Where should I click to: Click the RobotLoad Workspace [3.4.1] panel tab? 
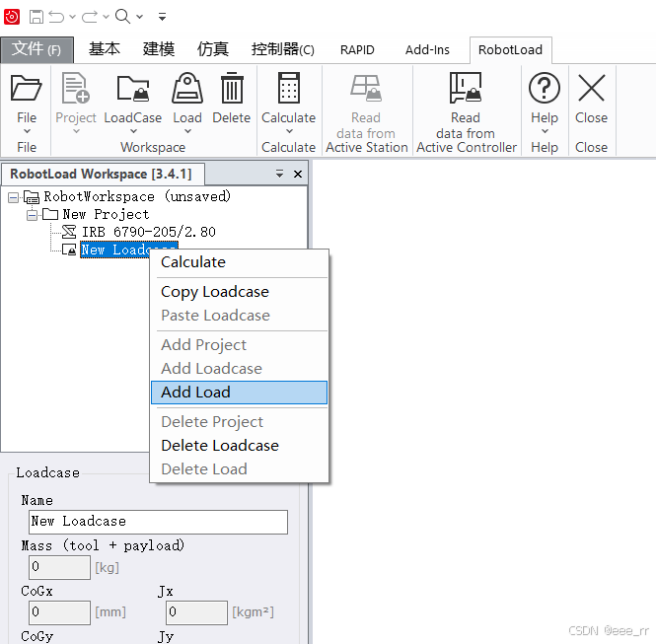coord(103,174)
